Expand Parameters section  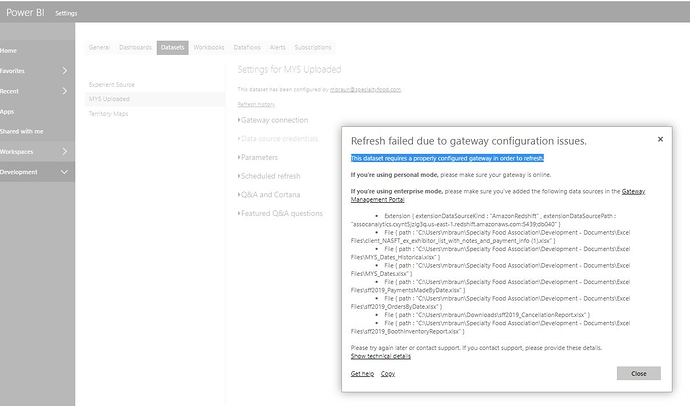click(x=258, y=157)
